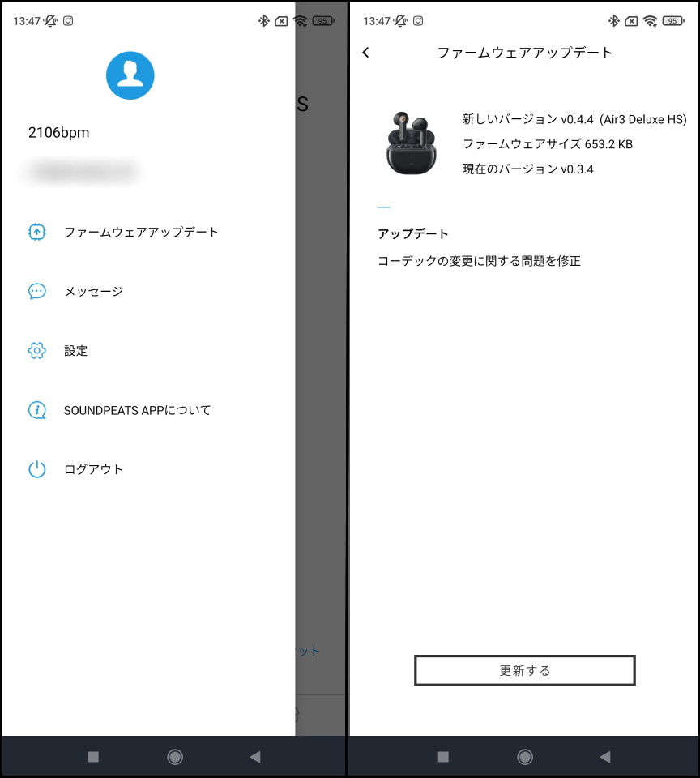This screenshot has height=778, width=700.
Task: Tap the 2106bpm username
Action: [x=58, y=132]
